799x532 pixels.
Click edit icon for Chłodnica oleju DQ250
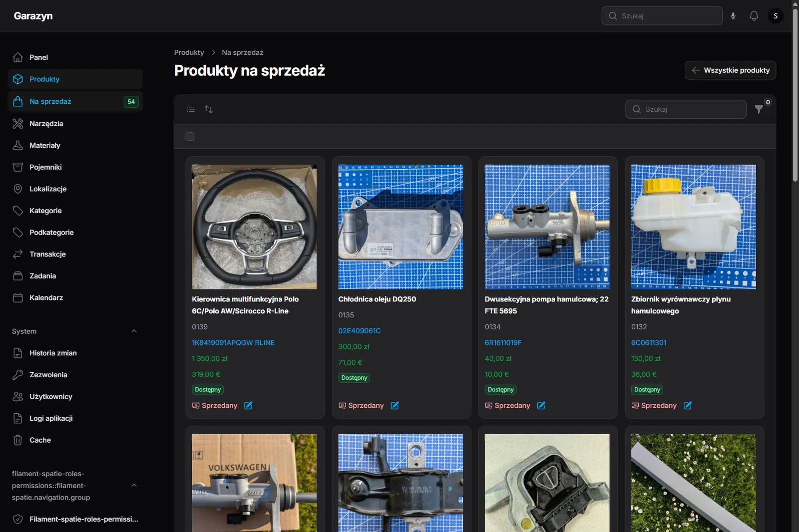pyautogui.click(x=395, y=405)
